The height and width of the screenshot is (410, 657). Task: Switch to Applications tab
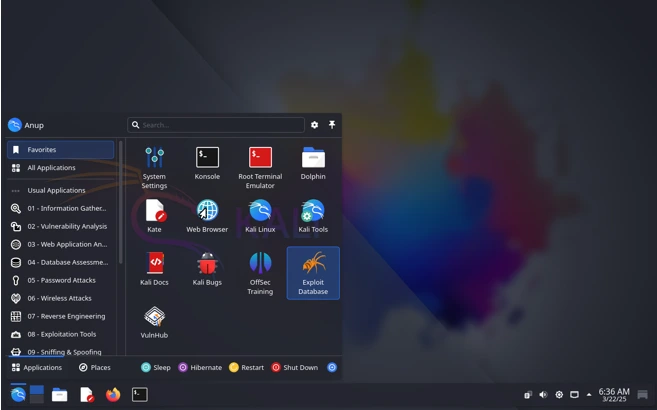tap(37, 367)
